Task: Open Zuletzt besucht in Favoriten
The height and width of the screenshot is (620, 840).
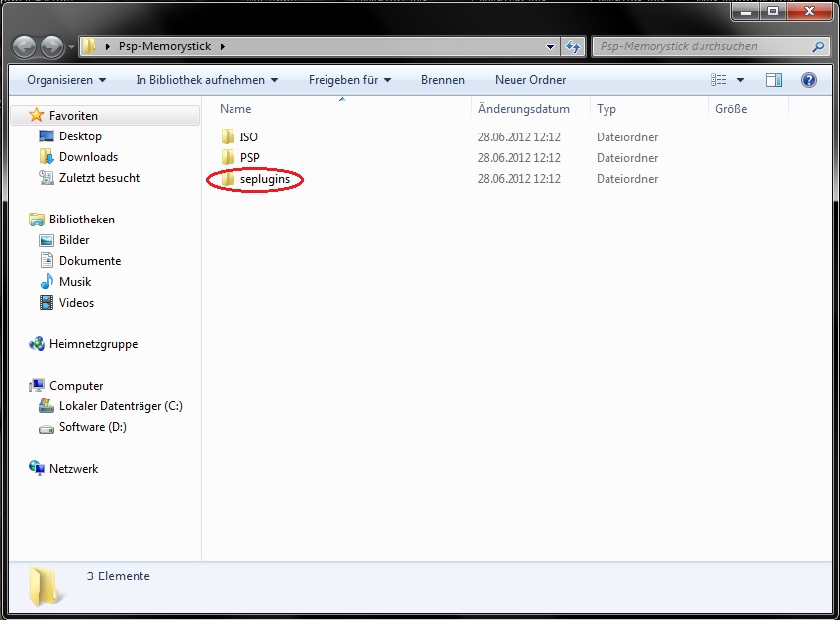Action: coord(99,178)
